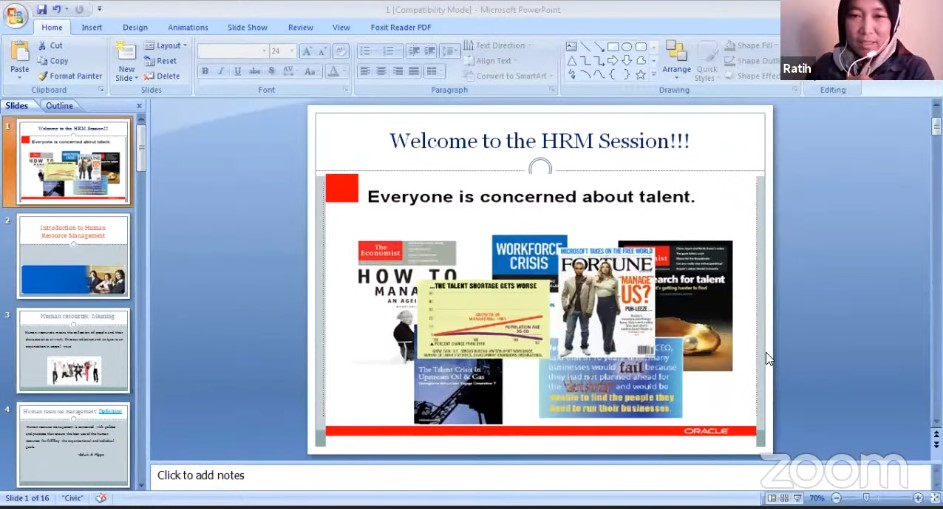Image resolution: width=943 pixels, height=509 pixels.
Task: Toggle Bold formatting
Action: point(205,71)
